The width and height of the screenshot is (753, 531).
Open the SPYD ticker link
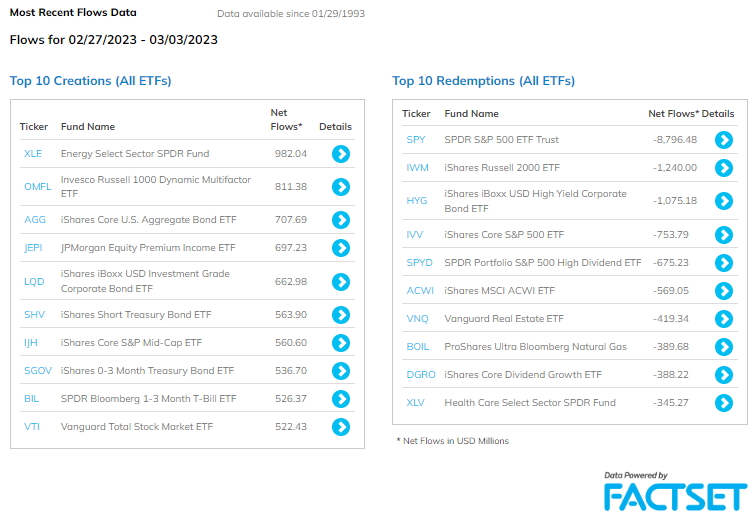(x=419, y=263)
